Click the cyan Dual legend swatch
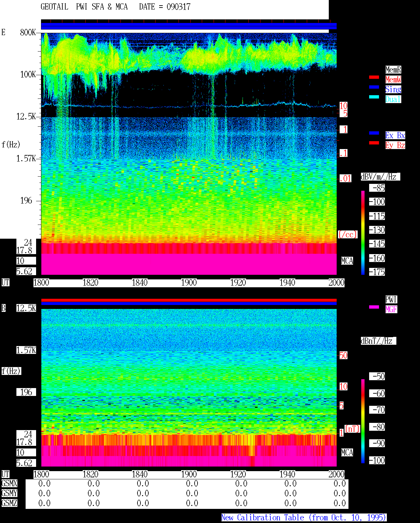This screenshot has width=420, height=523. (374, 97)
